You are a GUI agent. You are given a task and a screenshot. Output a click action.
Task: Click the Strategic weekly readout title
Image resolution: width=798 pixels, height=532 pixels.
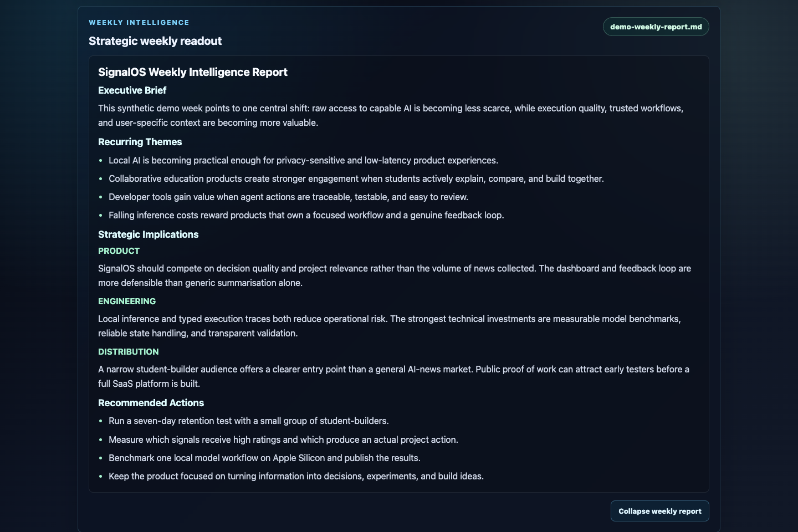tap(155, 41)
